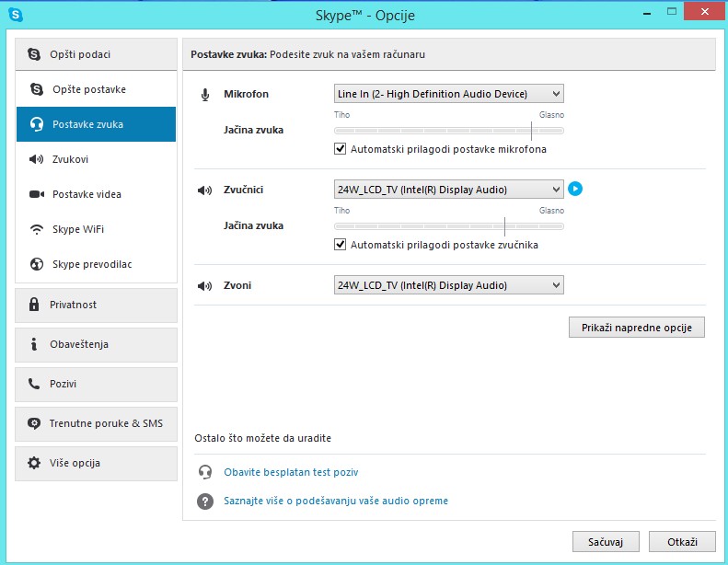This screenshot has height=565, width=728.
Task: Open the Zvučnici device dropdown
Action: pos(448,190)
